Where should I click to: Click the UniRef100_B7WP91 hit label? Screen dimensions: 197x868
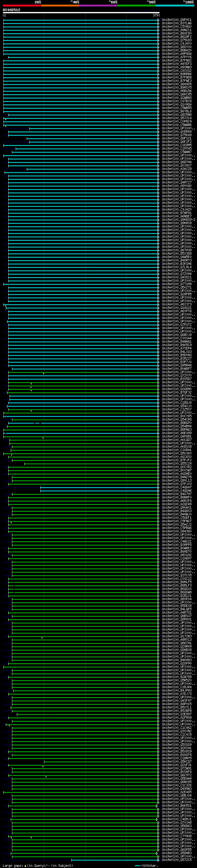coord(177,213)
